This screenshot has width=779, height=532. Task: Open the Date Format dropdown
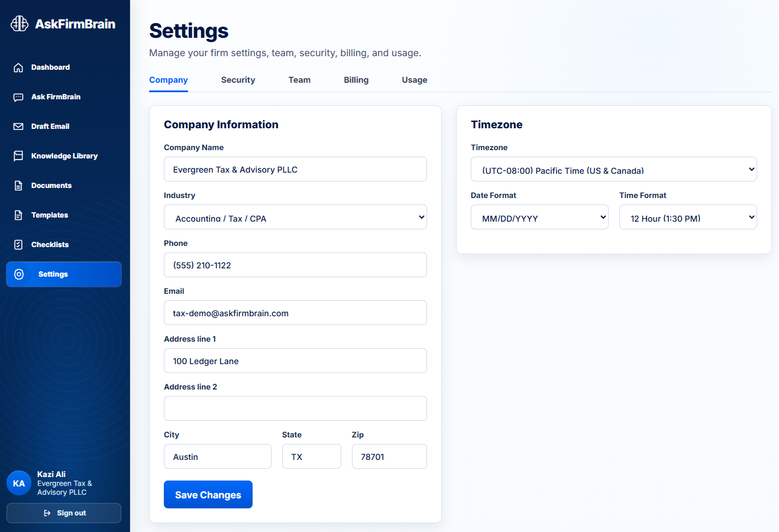(539, 217)
